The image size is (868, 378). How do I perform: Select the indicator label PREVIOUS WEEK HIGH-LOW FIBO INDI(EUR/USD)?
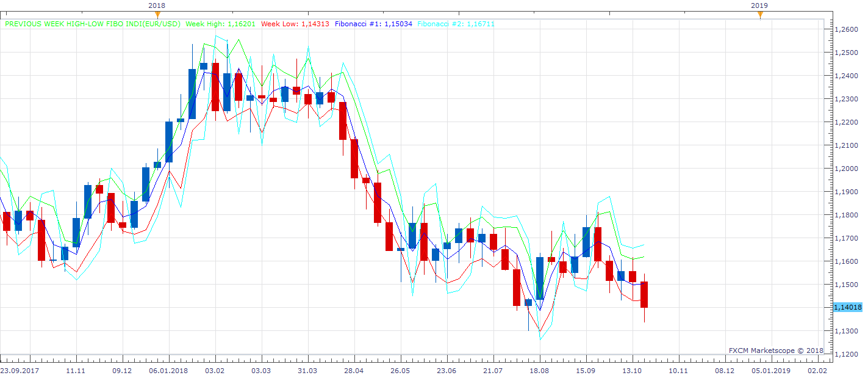(x=92, y=24)
